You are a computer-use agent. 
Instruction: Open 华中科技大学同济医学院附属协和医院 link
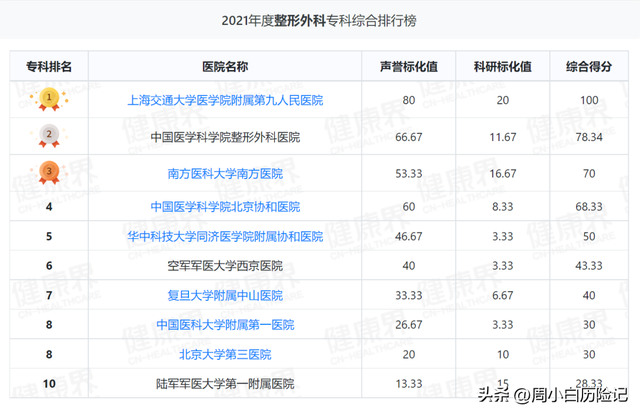pos(225,236)
